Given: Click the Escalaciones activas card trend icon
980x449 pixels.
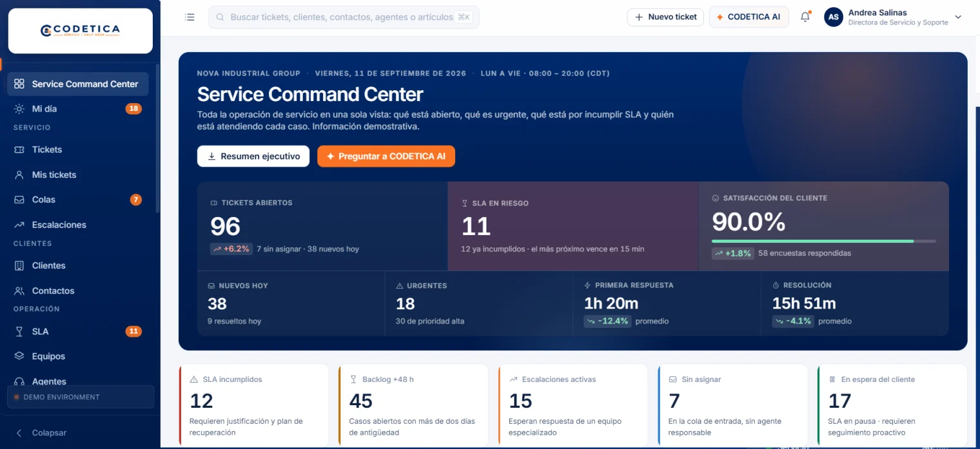Looking at the screenshot, I should (x=513, y=379).
